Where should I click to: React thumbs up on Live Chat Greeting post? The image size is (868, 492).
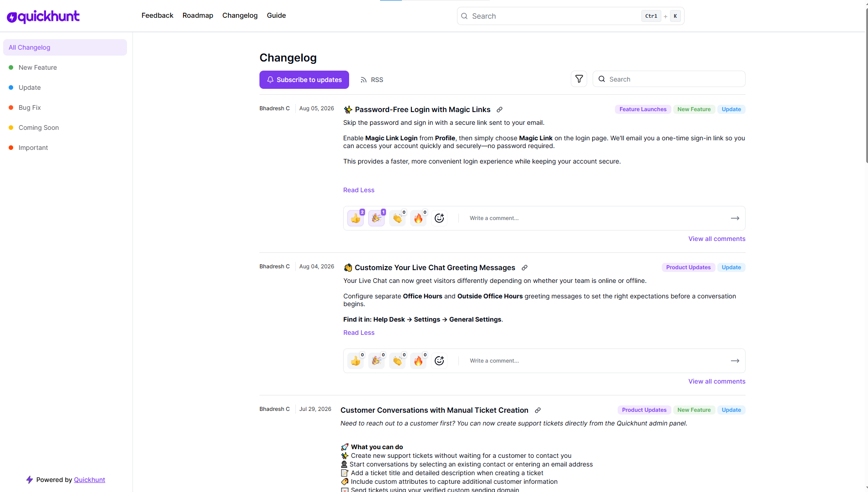(x=355, y=361)
